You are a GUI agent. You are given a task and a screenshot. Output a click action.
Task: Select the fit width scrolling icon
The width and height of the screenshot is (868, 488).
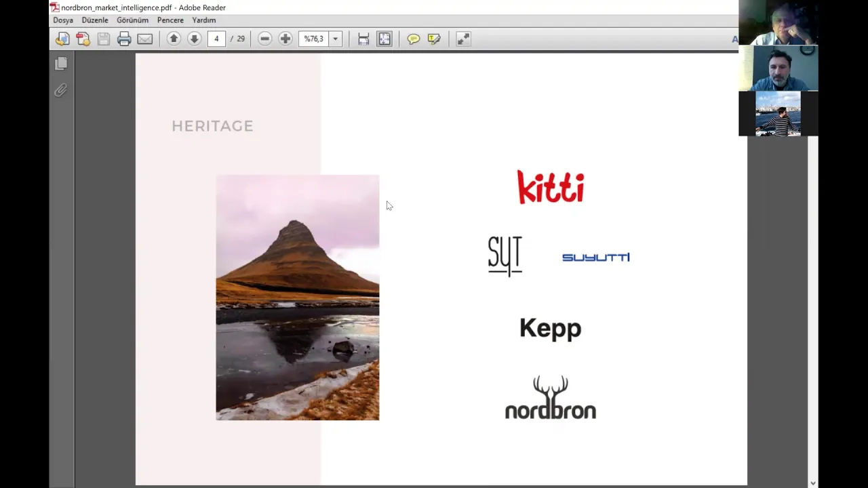pyautogui.click(x=363, y=39)
